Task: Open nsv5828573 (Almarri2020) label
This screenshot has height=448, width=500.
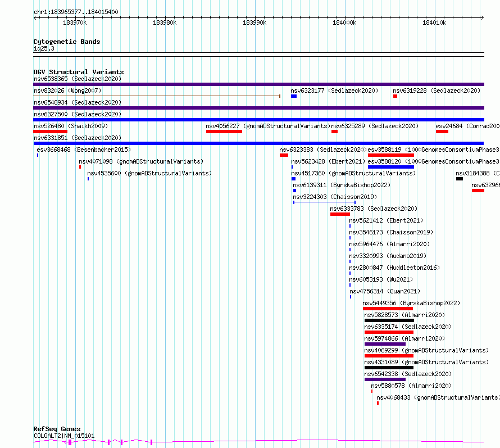Action: click(404, 315)
